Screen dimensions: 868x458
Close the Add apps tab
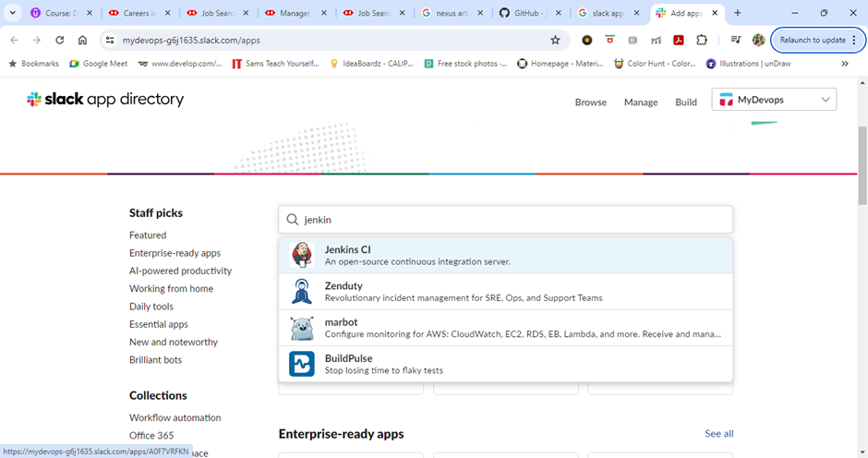tap(715, 13)
